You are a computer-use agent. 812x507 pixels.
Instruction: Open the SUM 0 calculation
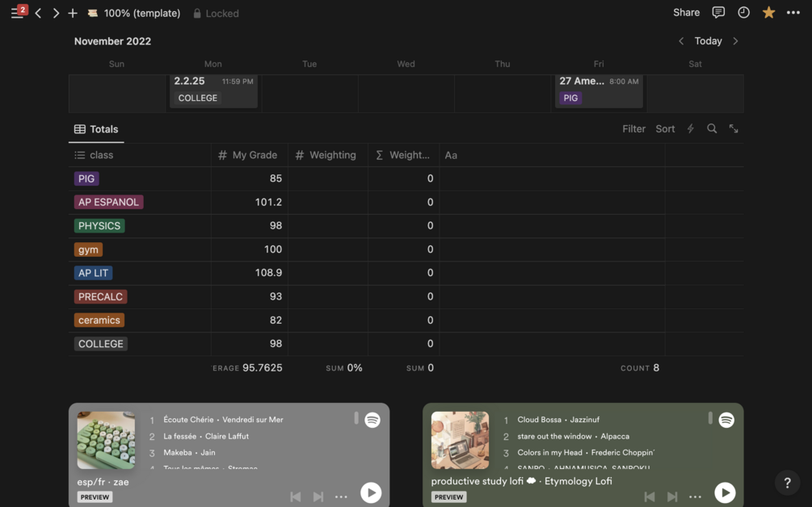coord(420,368)
